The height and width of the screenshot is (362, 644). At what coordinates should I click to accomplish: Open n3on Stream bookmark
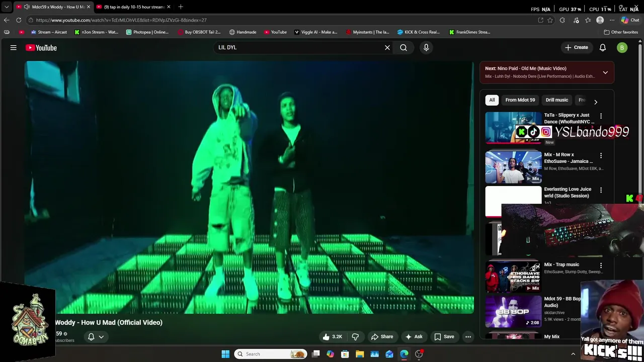point(97,32)
